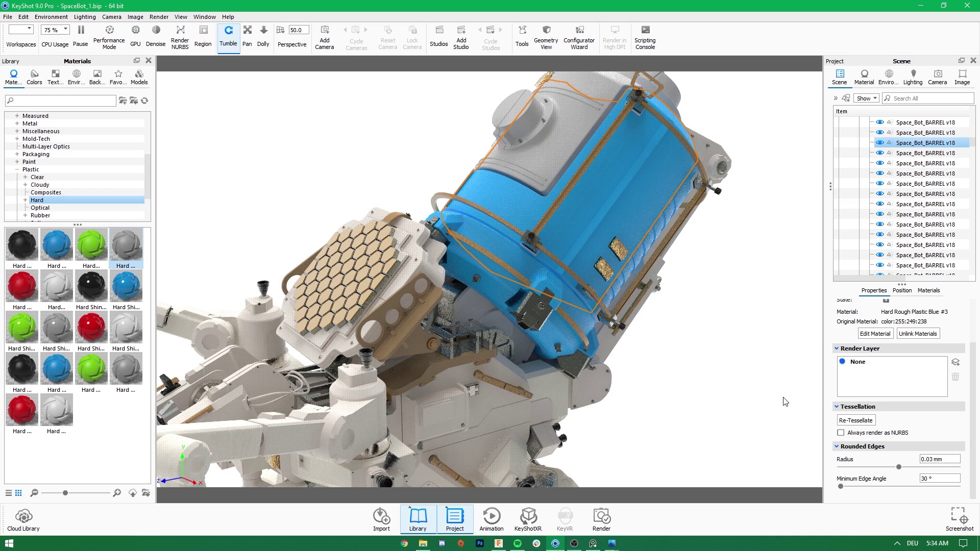Viewport: 980px width, 551px height.
Task: Open the Tools toolbar item
Action: tap(522, 36)
